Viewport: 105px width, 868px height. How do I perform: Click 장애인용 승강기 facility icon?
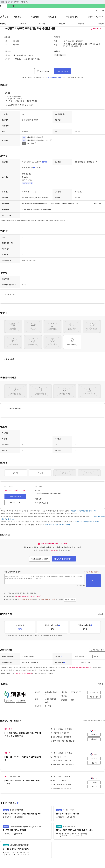(40, 391)
